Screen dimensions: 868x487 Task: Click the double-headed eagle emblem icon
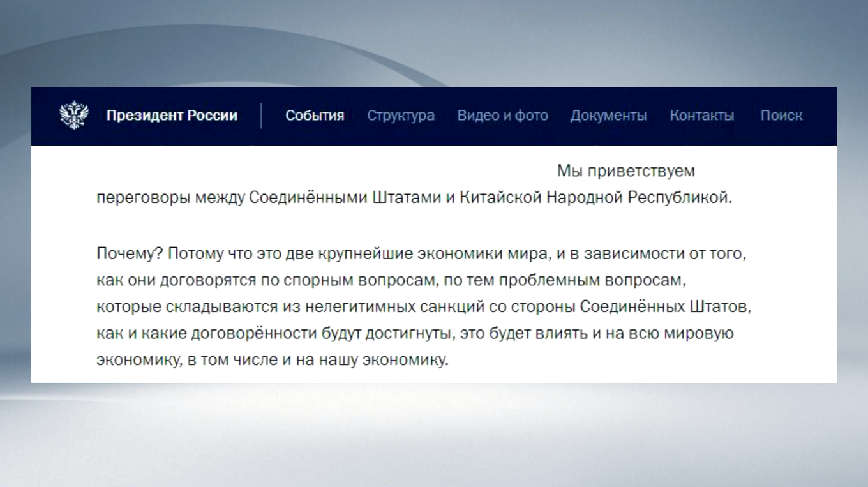(74, 116)
